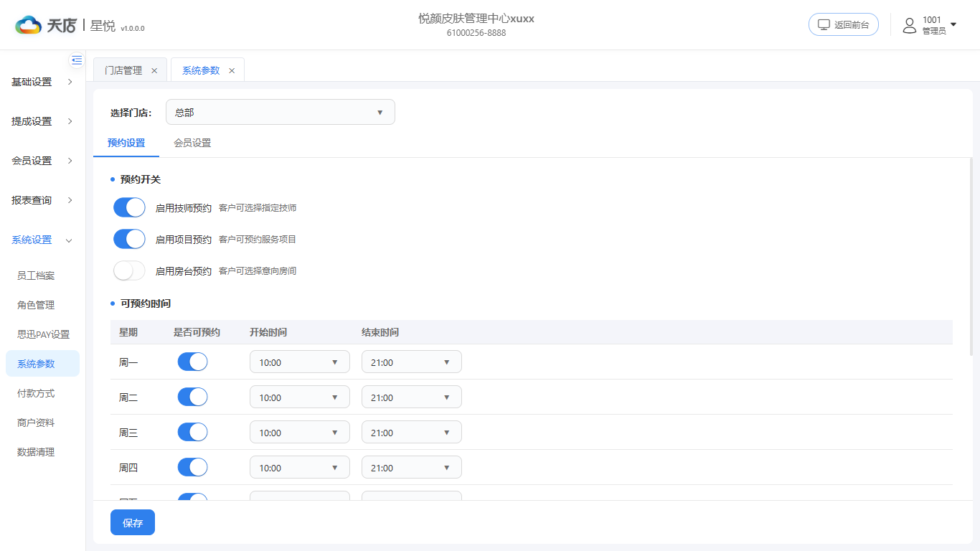The height and width of the screenshot is (551, 980).
Task: Switch to 会员设置 tab
Action: tap(192, 143)
